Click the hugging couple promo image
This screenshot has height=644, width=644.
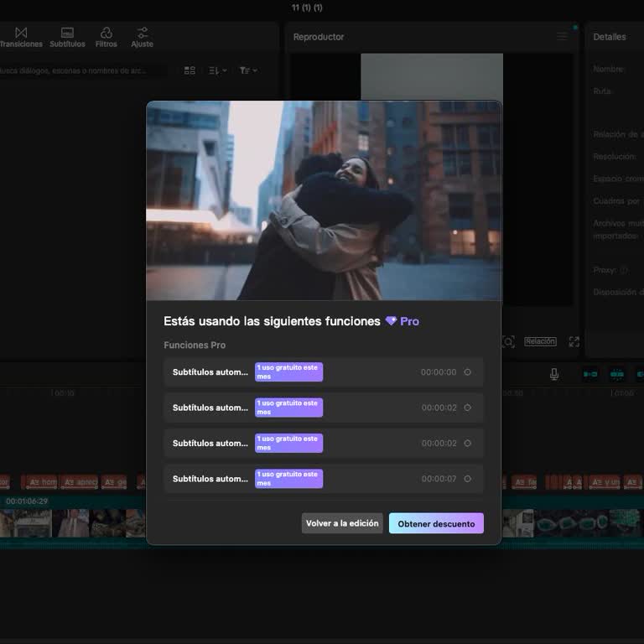(324, 200)
